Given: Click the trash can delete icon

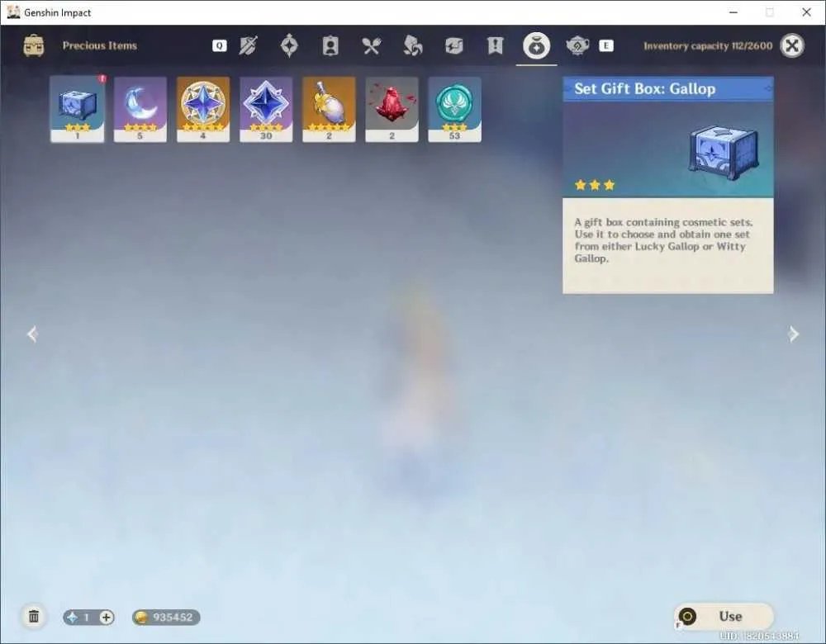Looking at the screenshot, I should 34,616.
